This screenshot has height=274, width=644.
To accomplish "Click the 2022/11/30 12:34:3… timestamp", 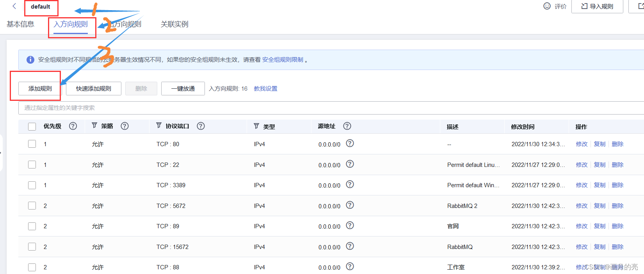I will pos(538,144).
